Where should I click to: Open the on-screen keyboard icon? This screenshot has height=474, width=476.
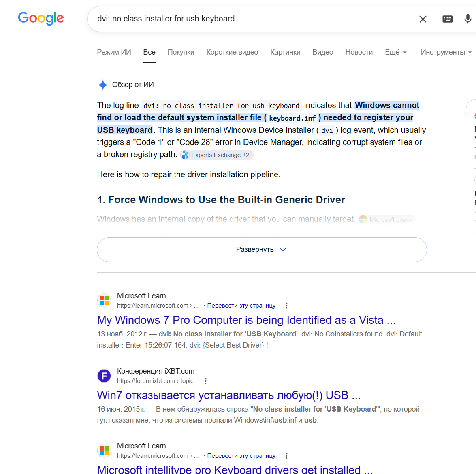[448, 19]
